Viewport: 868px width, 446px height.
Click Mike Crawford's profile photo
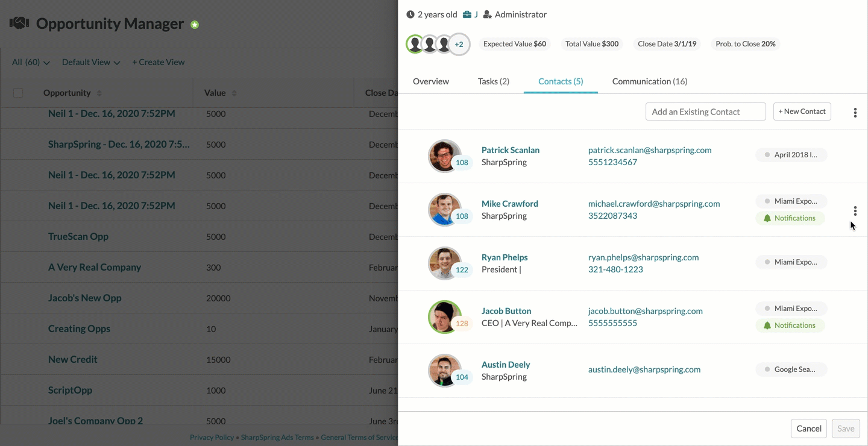[x=445, y=210]
